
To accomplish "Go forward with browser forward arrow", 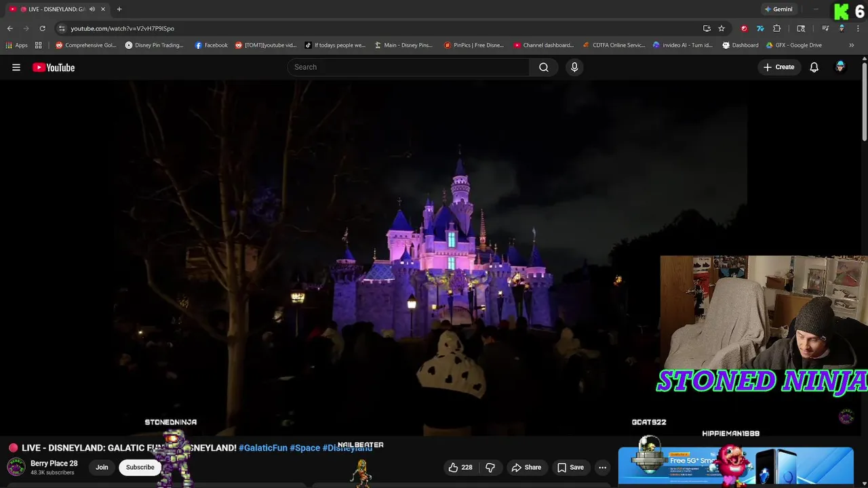I will click(26, 28).
